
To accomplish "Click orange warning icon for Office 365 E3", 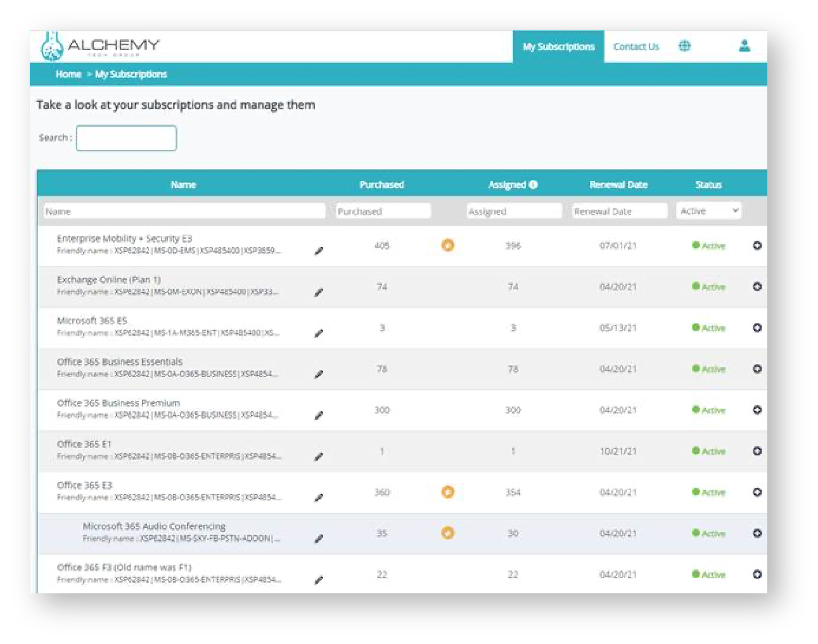I will pyautogui.click(x=448, y=492).
